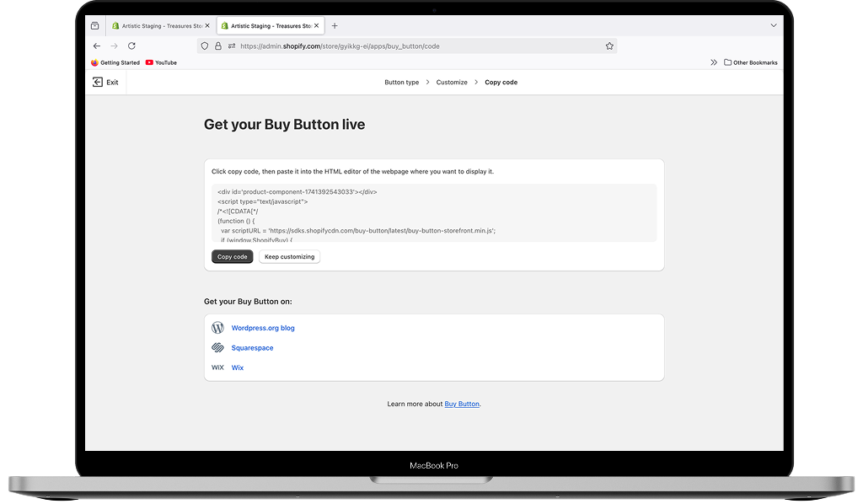Click the 'Click copy code, then paste' instruction
Image resolution: width=863 pixels, height=504 pixels.
(353, 172)
